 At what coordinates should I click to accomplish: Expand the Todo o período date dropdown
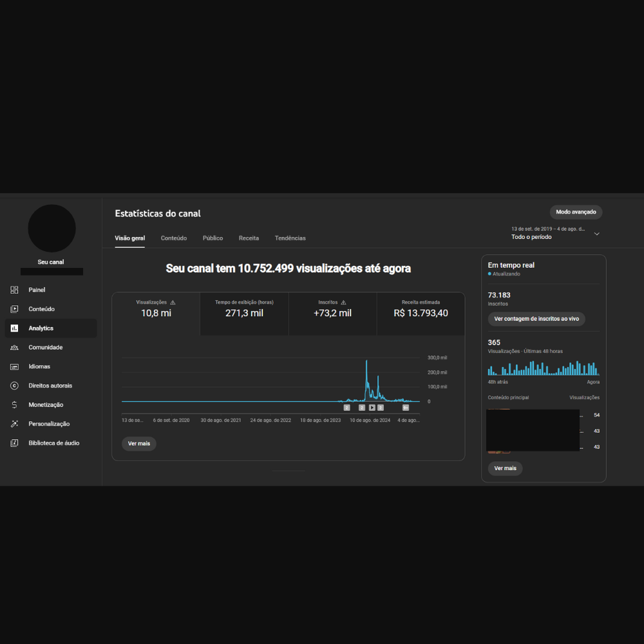pyautogui.click(x=596, y=234)
